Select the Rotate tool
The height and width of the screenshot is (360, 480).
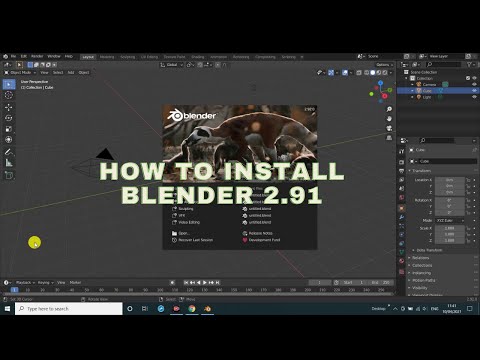click(9, 118)
